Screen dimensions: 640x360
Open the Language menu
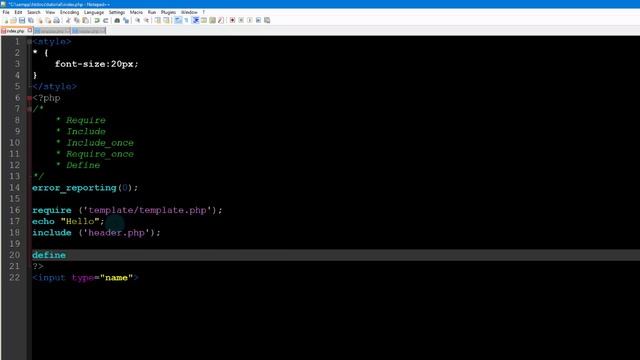click(94, 12)
